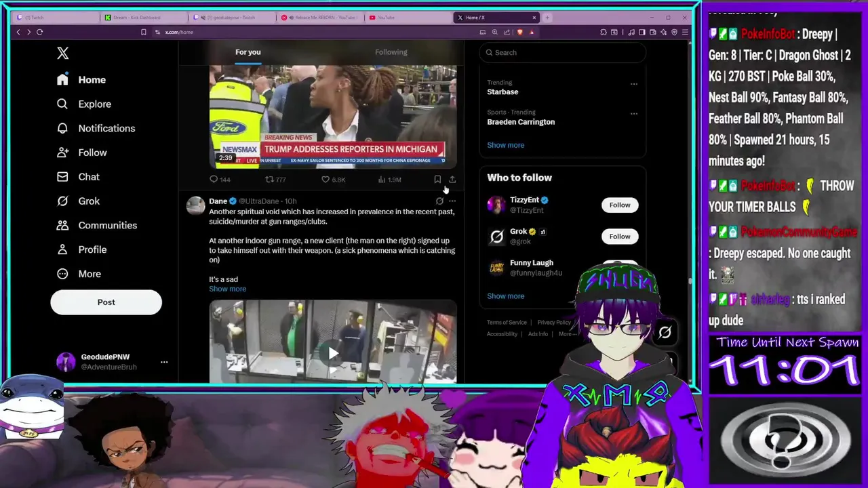Click the X logo in sidebar
This screenshot has height=488, width=868.
62,53
